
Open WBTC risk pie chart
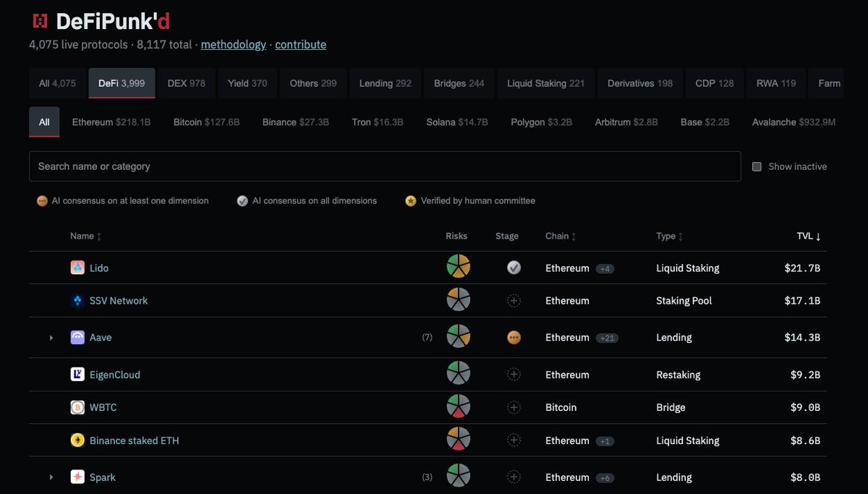point(459,406)
